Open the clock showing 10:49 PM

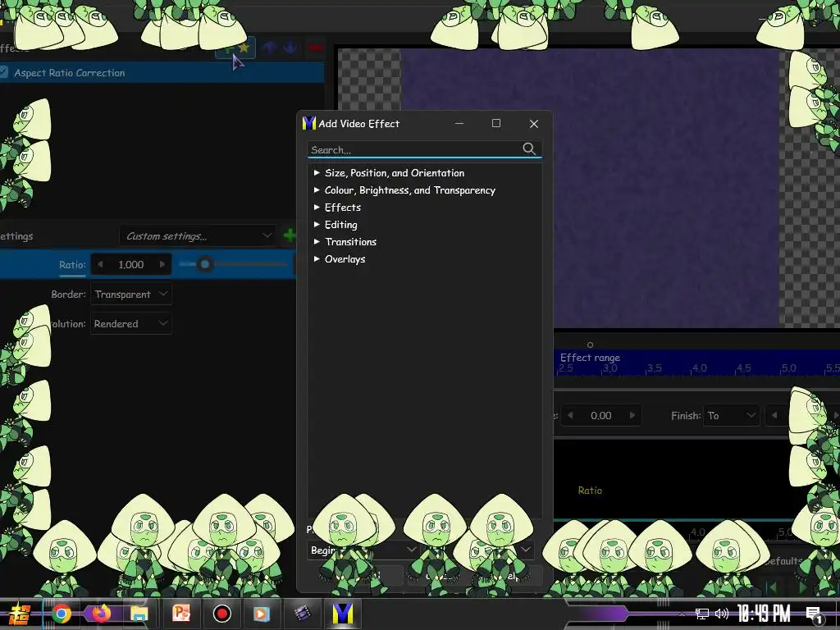click(764, 614)
